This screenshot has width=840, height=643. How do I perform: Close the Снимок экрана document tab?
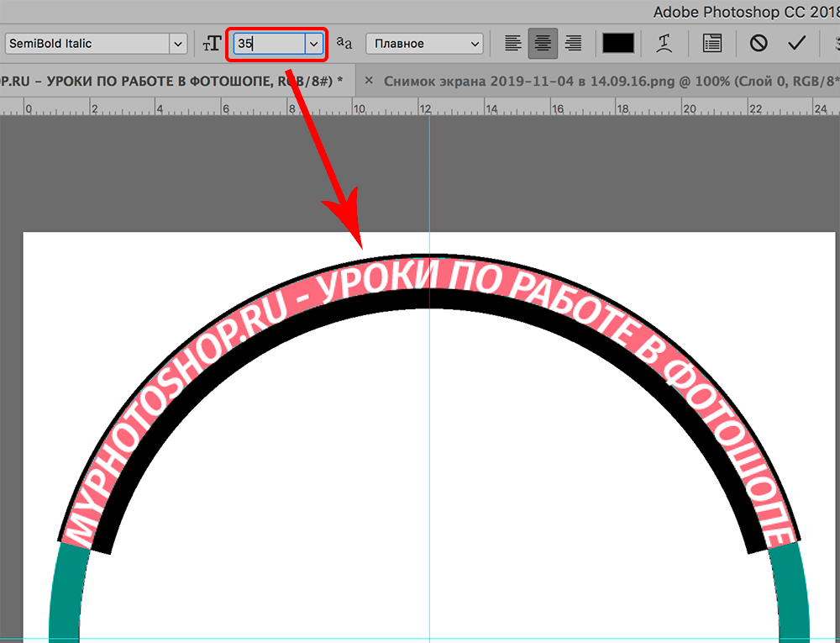coord(368,81)
